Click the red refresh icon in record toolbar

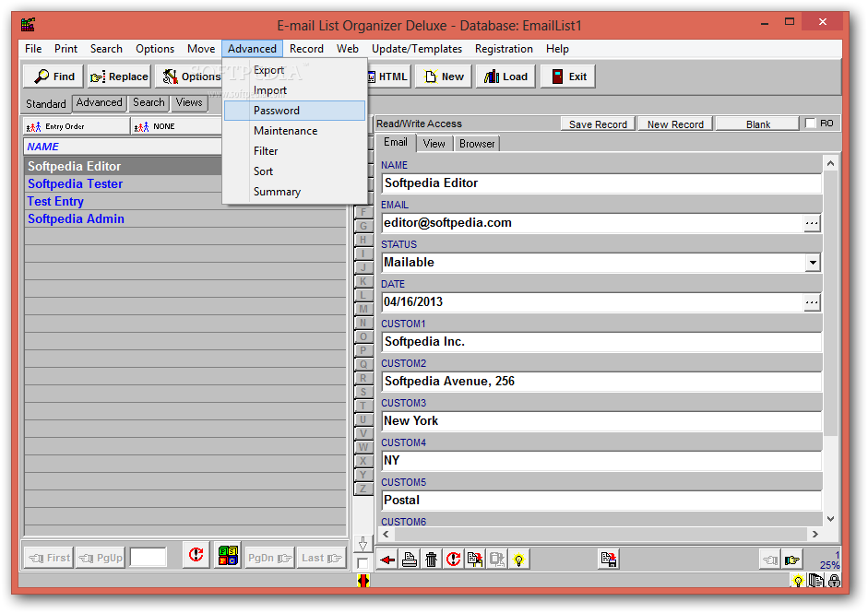pos(454,560)
